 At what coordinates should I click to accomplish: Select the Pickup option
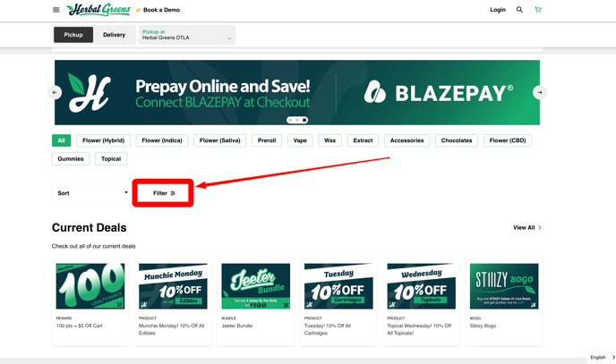(x=73, y=35)
